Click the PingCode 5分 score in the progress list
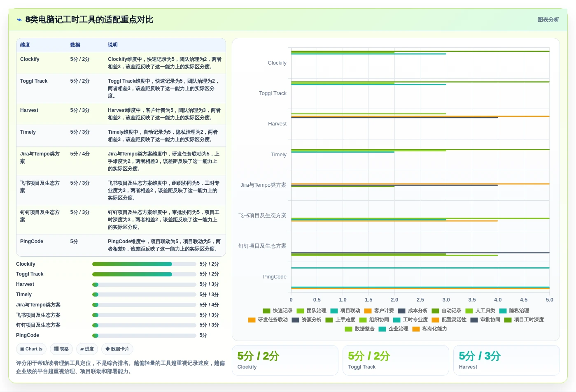This screenshot has height=392, width=576. 203,336
